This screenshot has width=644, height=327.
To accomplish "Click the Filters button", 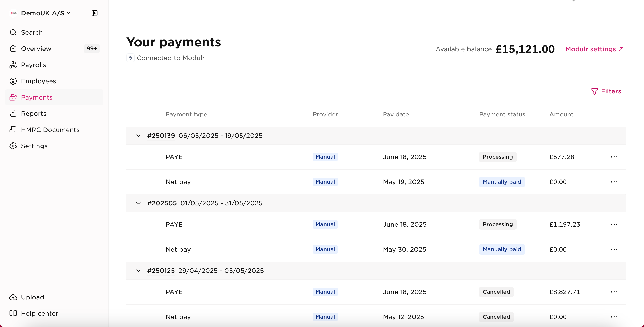I will (607, 91).
